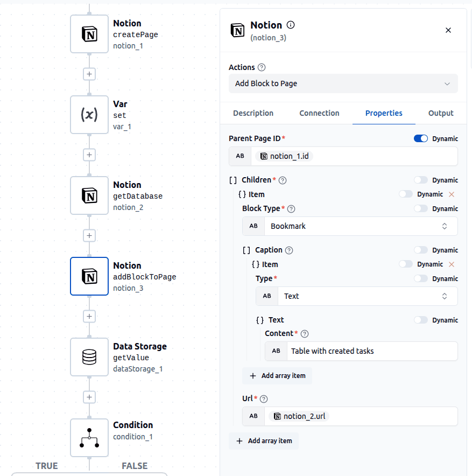Click the Notion logo in panel header
The image size is (472, 476).
[x=237, y=30]
